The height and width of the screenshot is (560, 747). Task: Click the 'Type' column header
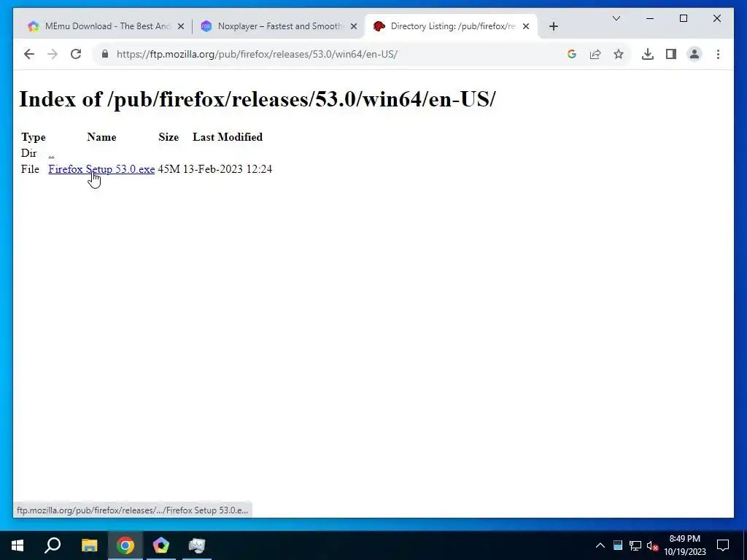coord(34,137)
